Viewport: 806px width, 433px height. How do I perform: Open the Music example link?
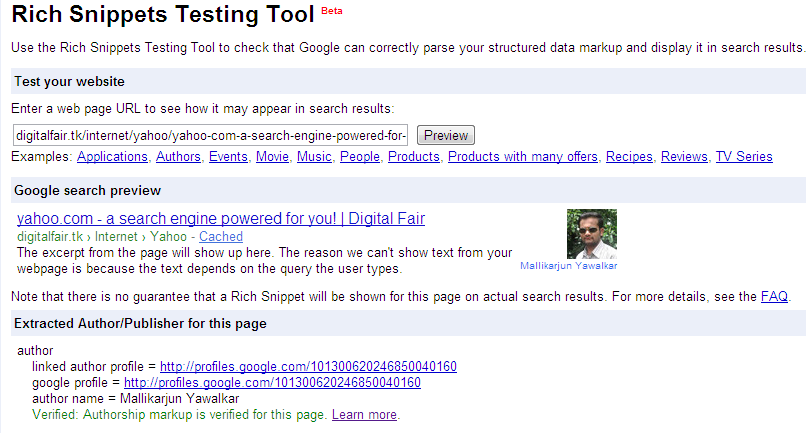tap(314, 157)
